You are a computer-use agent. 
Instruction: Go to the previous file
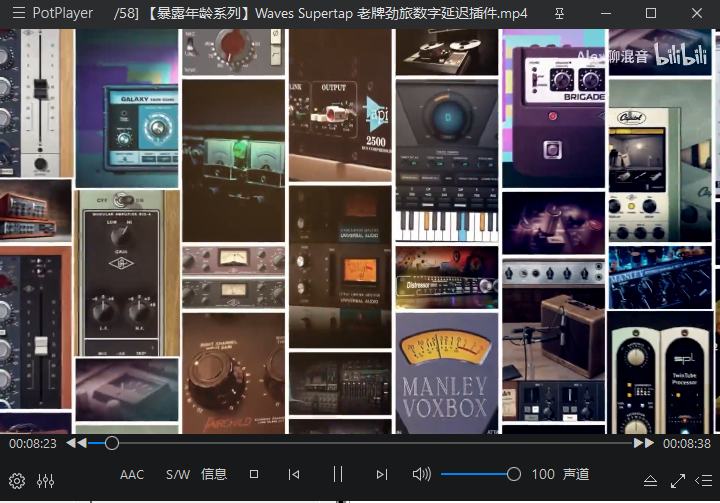pos(294,474)
